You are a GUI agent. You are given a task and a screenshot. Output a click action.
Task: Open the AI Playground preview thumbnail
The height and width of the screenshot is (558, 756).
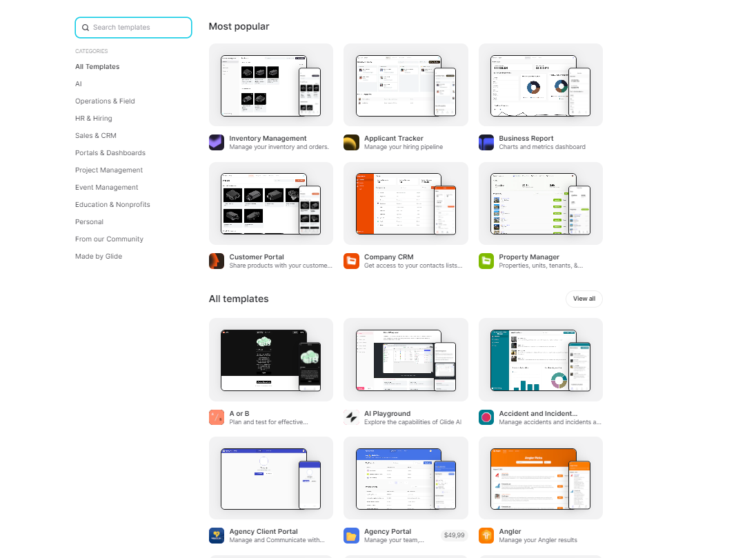coord(406,360)
